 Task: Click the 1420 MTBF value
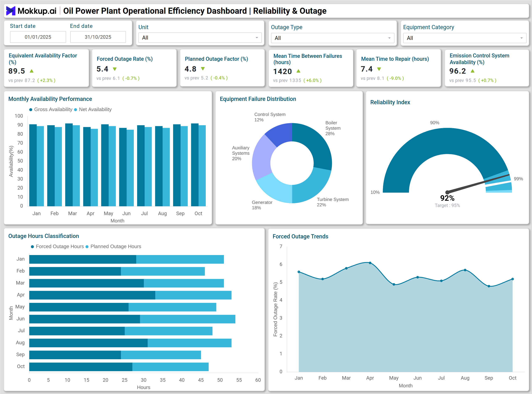coord(283,71)
